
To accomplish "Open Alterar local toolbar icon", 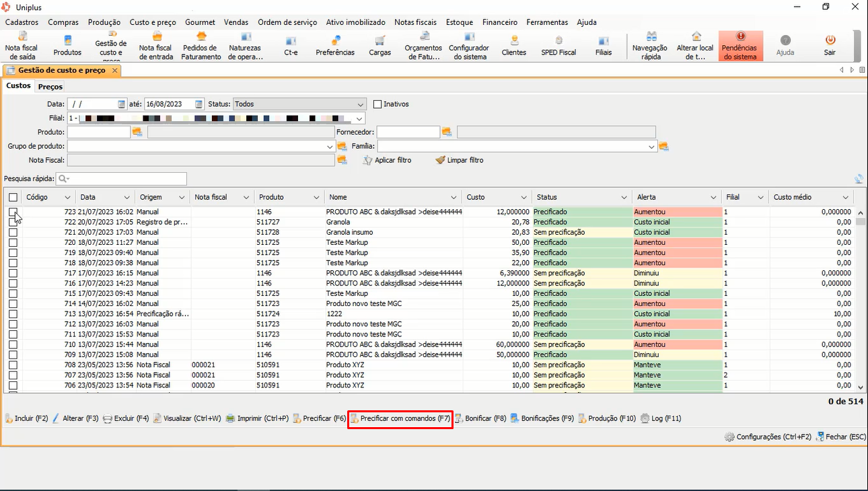I will [695, 46].
